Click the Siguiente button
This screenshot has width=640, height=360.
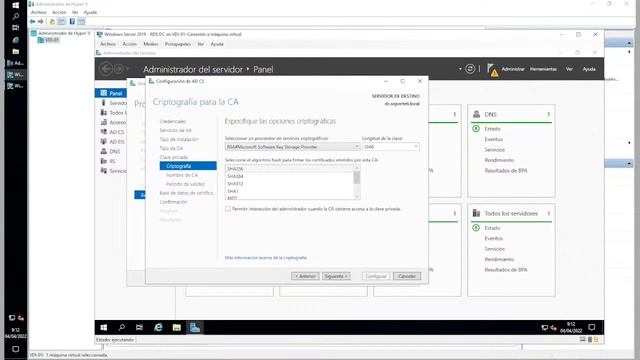336,276
